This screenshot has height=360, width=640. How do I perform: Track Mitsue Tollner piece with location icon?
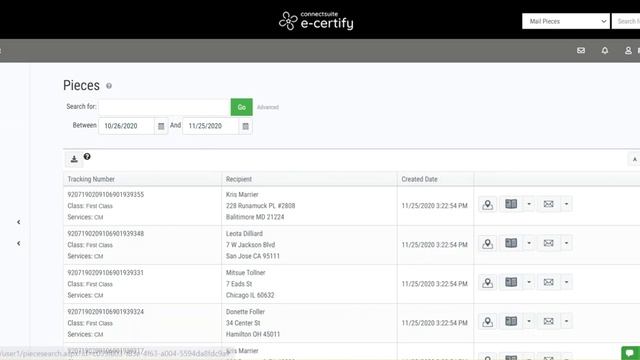click(x=487, y=283)
